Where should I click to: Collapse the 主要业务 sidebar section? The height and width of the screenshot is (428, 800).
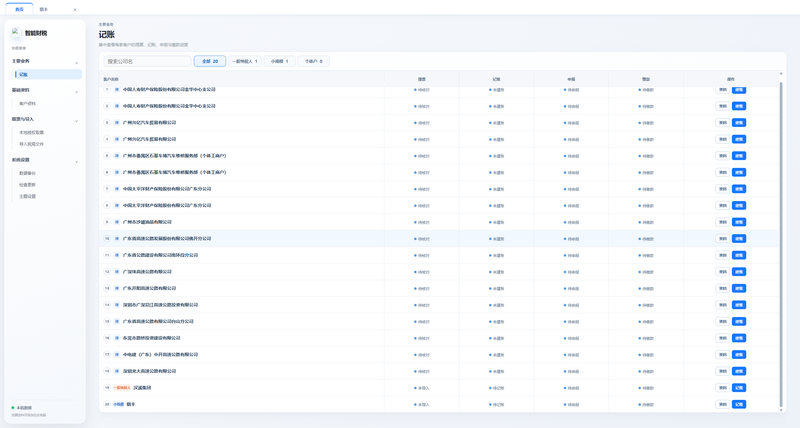point(77,63)
